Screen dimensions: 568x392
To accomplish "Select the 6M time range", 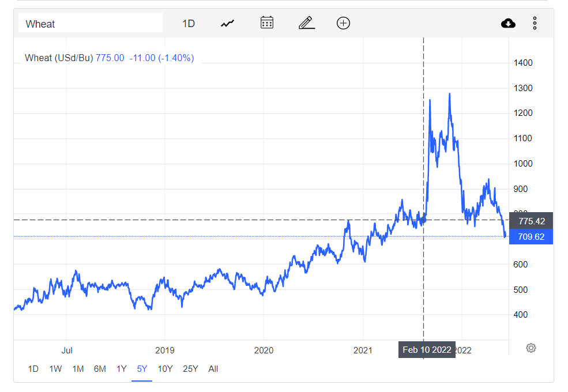I will coord(100,369).
